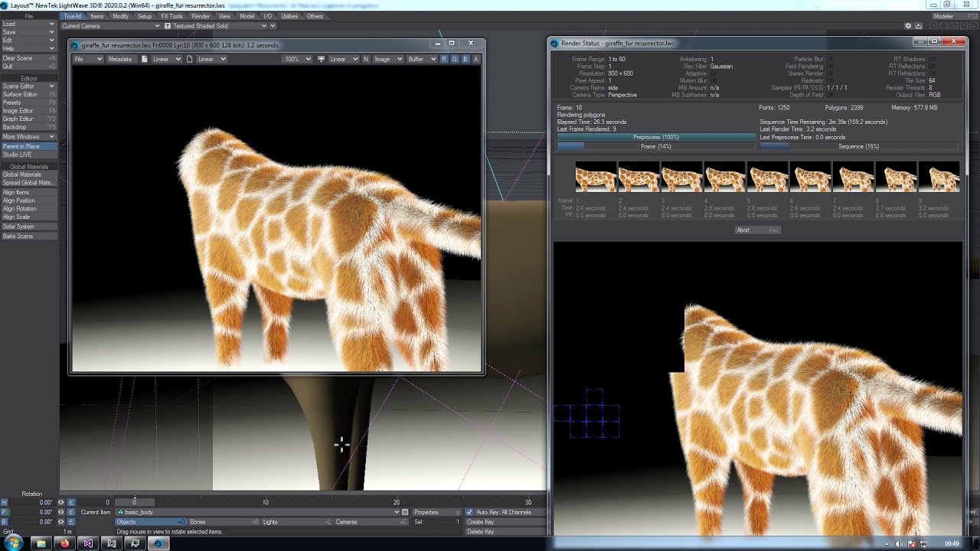Viewport: 980px width, 551px height.
Task: Click the E envelope button for B rotation
Action: (x=71, y=522)
